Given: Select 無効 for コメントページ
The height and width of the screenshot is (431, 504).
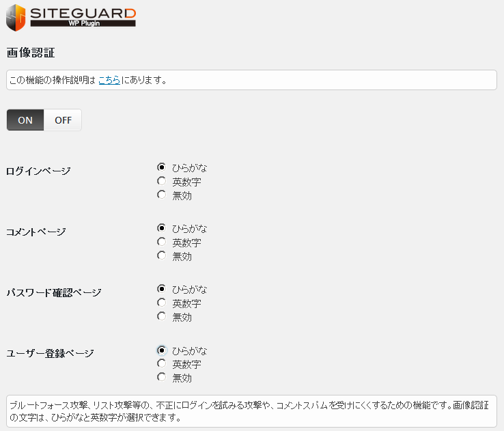Looking at the screenshot, I should coord(161,255).
